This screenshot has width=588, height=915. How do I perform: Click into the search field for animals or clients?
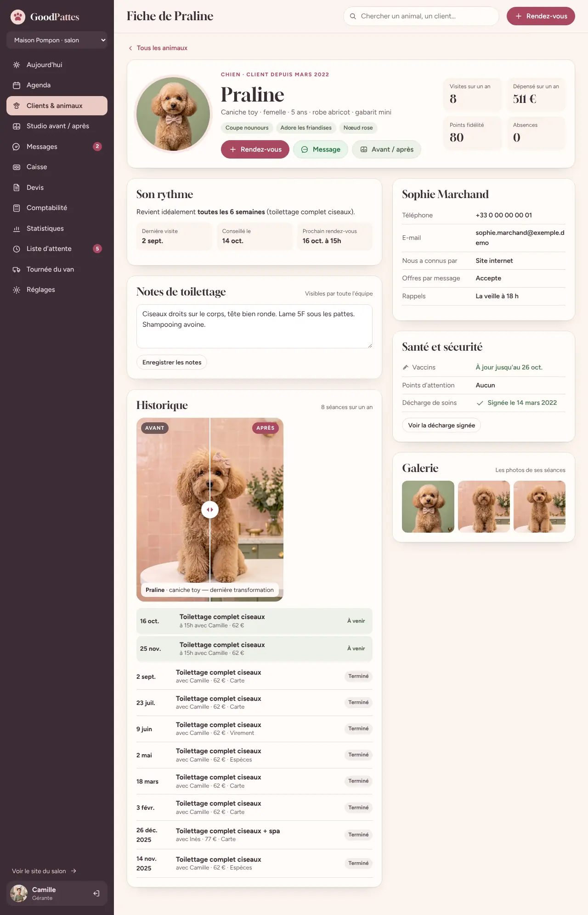pyautogui.click(x=421, y=16)
